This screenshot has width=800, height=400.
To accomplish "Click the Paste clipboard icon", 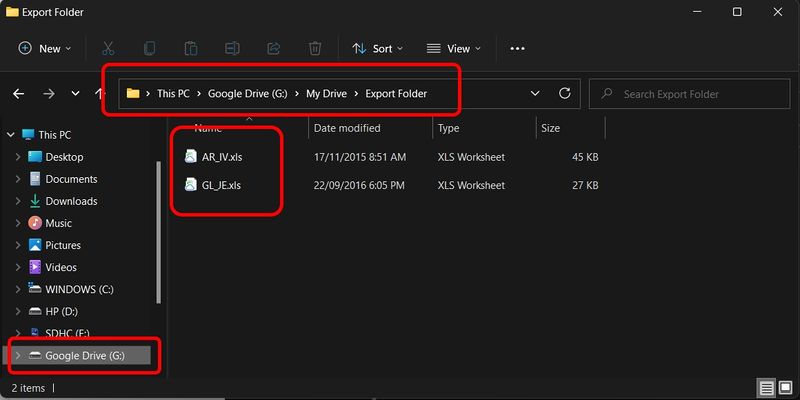I will (x=191, y=48).
